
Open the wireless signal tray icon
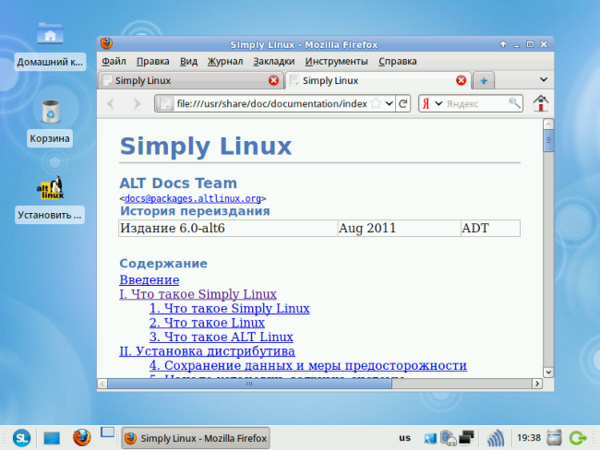pyautogui.click(x=496, y=438)
